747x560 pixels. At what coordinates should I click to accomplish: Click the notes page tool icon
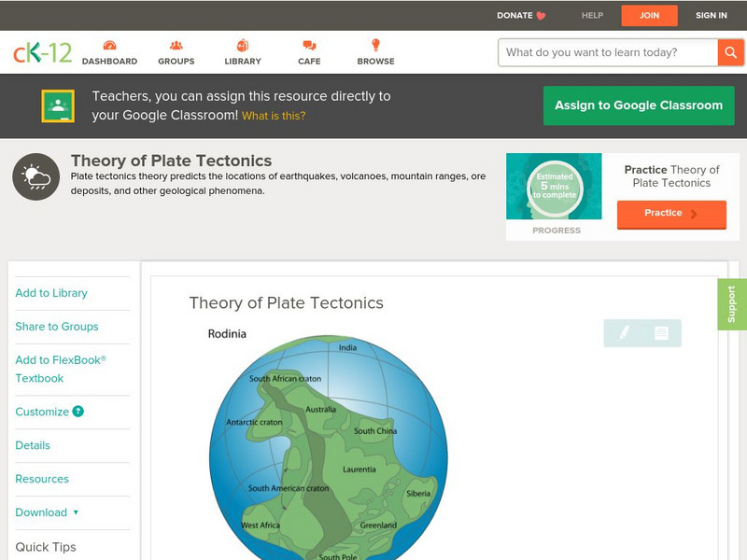(x=661, y=333)
